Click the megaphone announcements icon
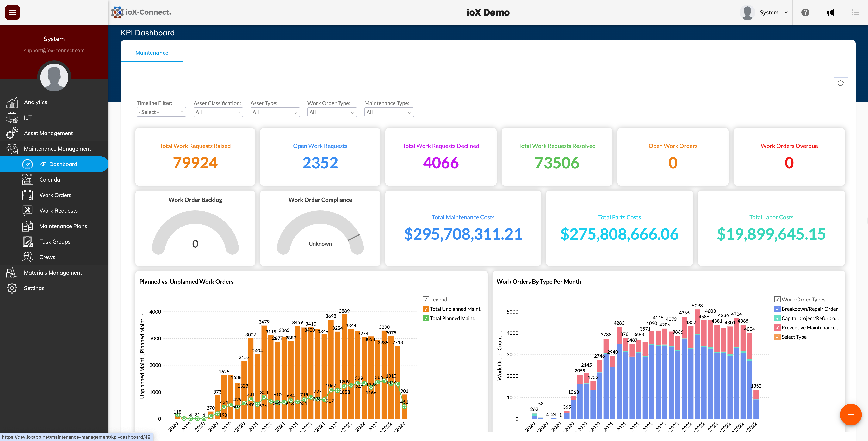Screen dimensions: 868x441 click(830, 12)
